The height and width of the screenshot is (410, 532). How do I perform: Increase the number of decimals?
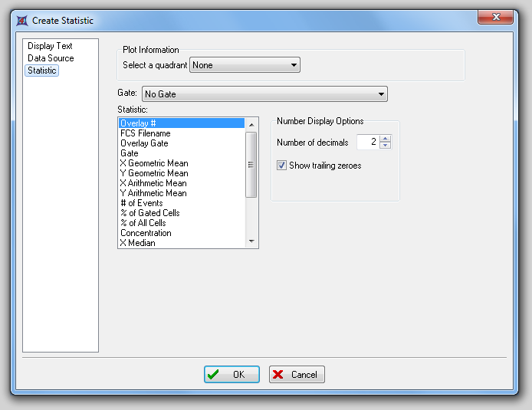tap(386, 139)
